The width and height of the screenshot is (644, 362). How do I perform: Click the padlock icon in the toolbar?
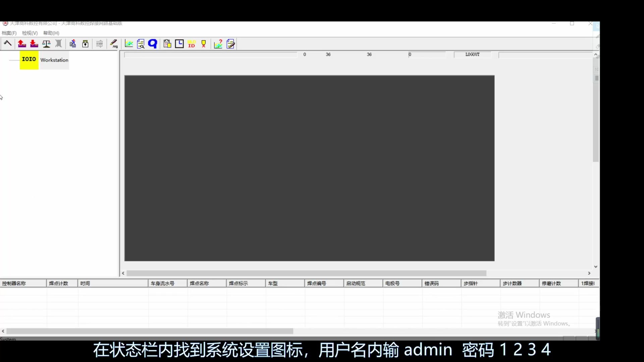tap(85, 44)
